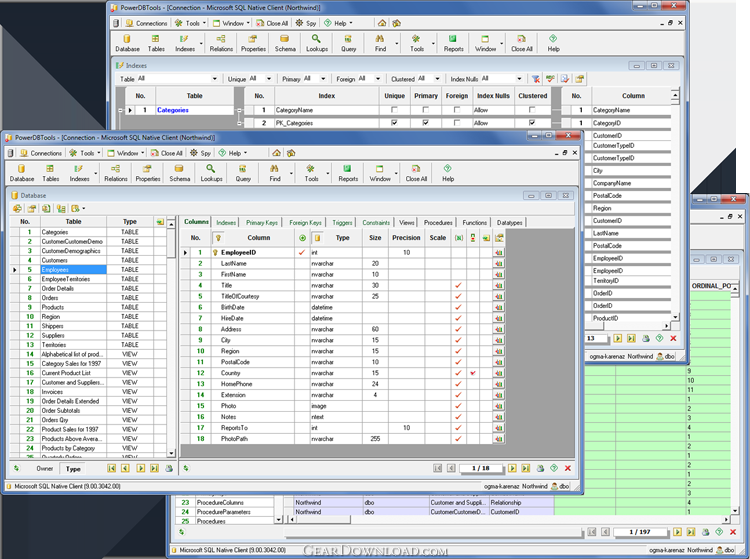Click Table column header in left list

click(x=73, y=221)
